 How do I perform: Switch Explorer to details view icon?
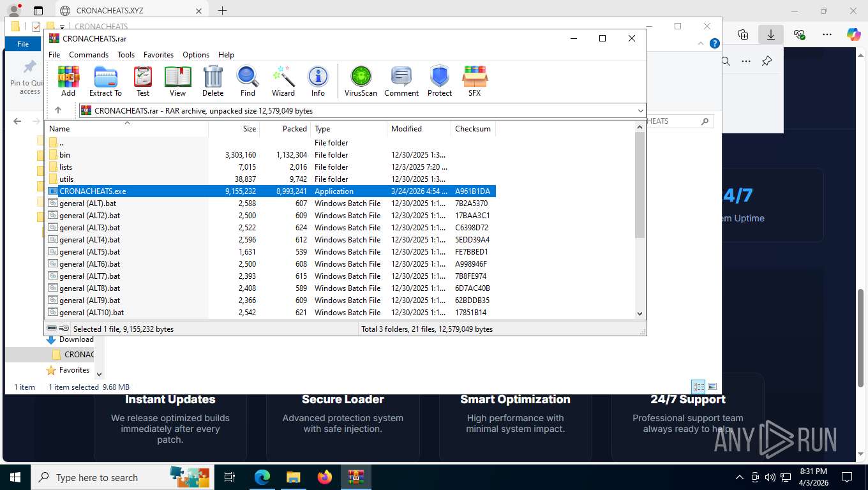(699, 387)
